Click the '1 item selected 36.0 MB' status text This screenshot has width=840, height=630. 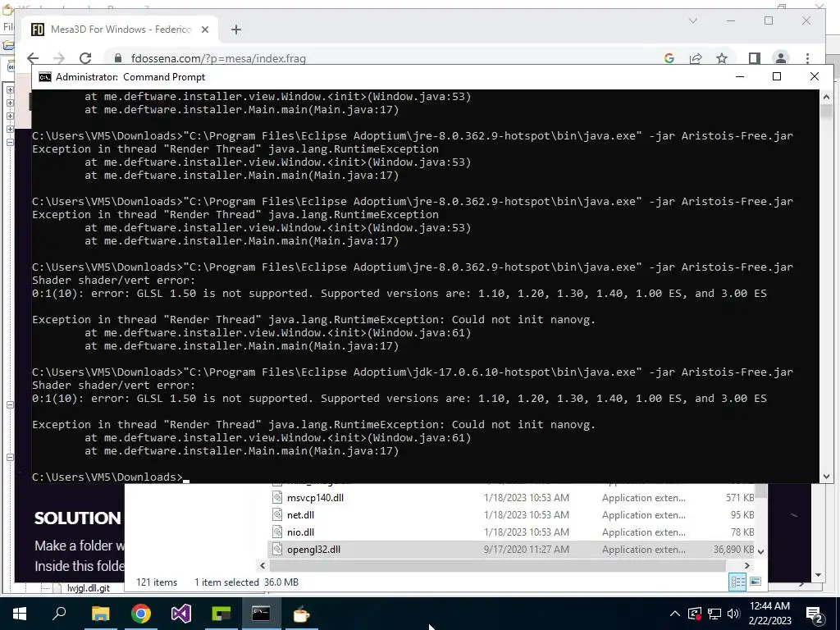coord(246,582)
